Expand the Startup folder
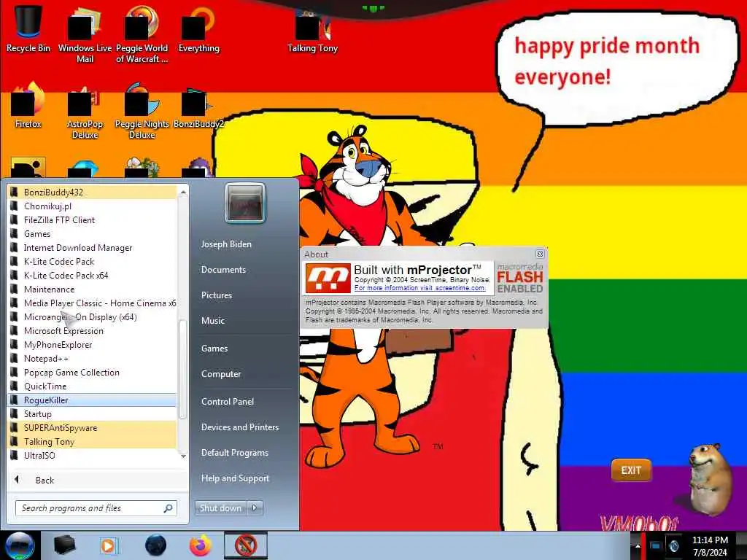Viewport: 747px width, 560px height. pos(93,414)
